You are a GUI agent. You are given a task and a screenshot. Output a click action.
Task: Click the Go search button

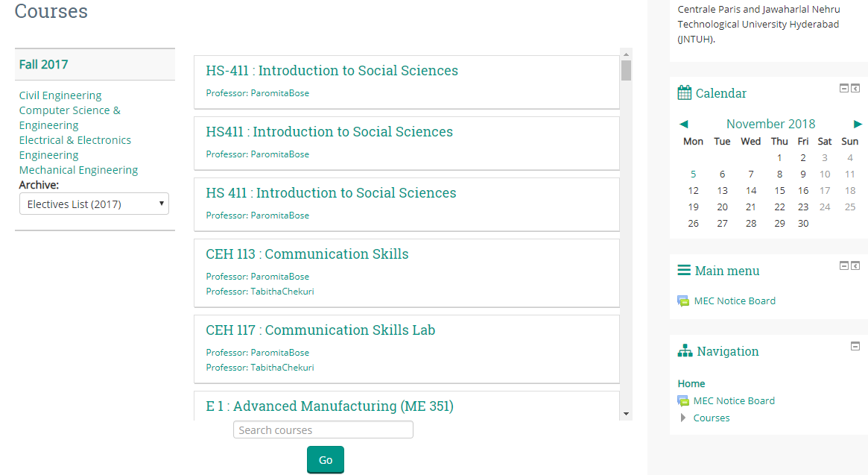(x=326, y=460)
